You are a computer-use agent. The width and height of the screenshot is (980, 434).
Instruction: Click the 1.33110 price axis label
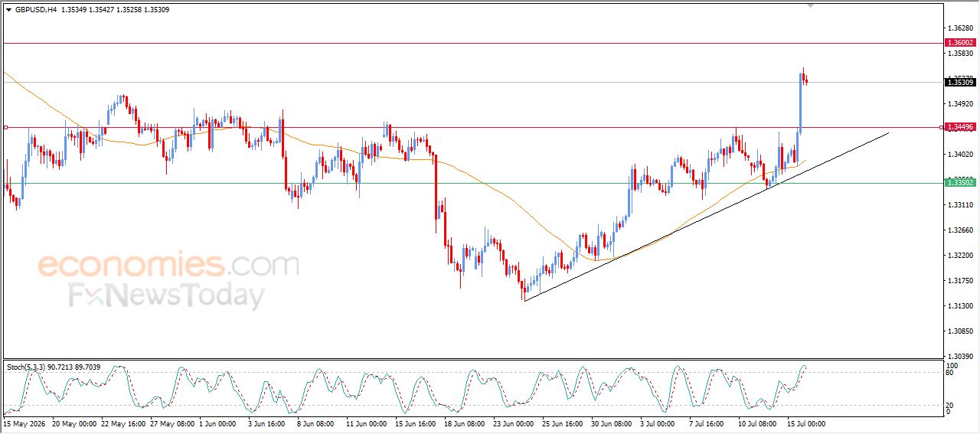960,205
